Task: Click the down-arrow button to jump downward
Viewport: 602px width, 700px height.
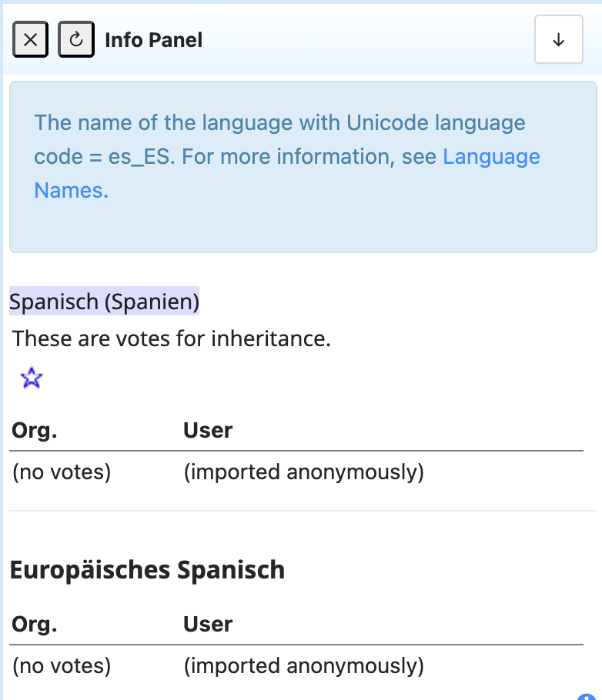Action: 559,39
